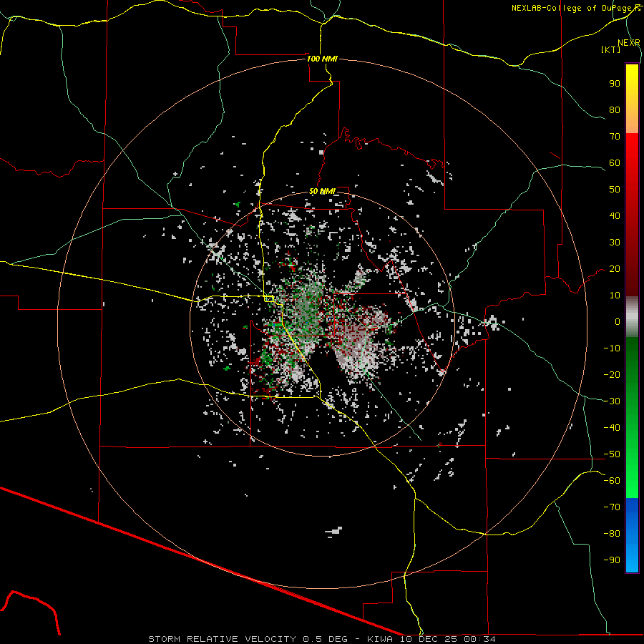644x644 pixels.
Task: Click the 0 value on velocity scale
Action: click(x=618, y=321)
